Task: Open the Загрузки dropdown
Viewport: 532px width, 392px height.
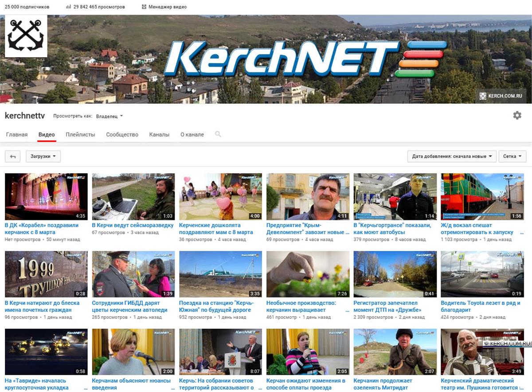Action: point(43,157)
